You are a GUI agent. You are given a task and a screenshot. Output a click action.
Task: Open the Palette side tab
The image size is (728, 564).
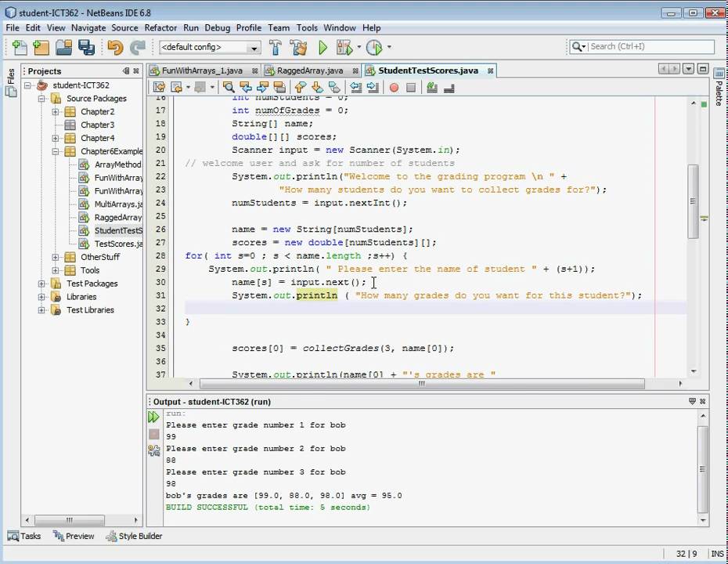(719, 88)
